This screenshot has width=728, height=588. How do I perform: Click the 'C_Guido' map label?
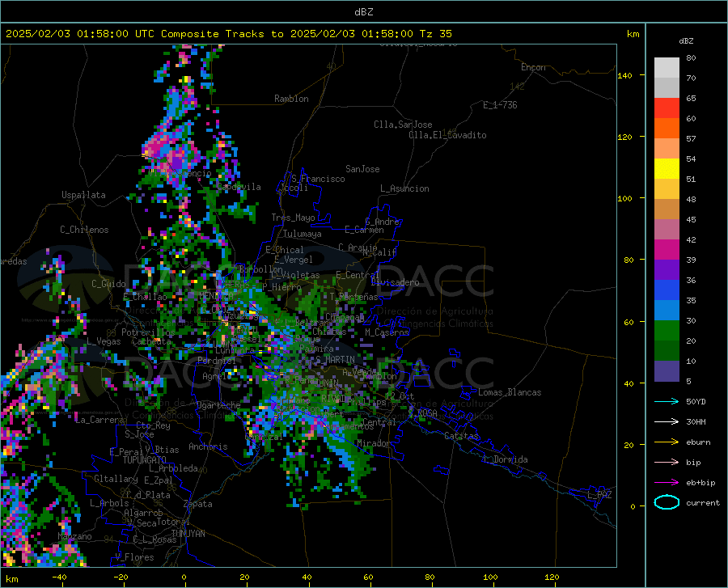click(108, 284)
